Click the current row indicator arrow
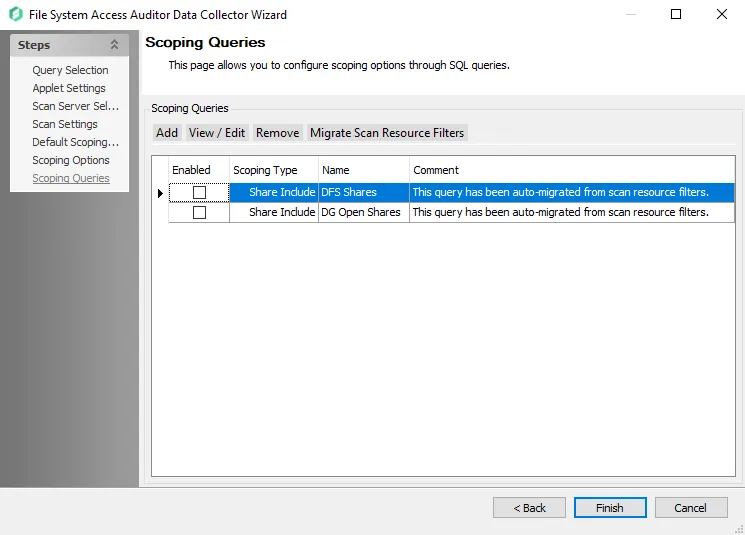 coord(160,193)
